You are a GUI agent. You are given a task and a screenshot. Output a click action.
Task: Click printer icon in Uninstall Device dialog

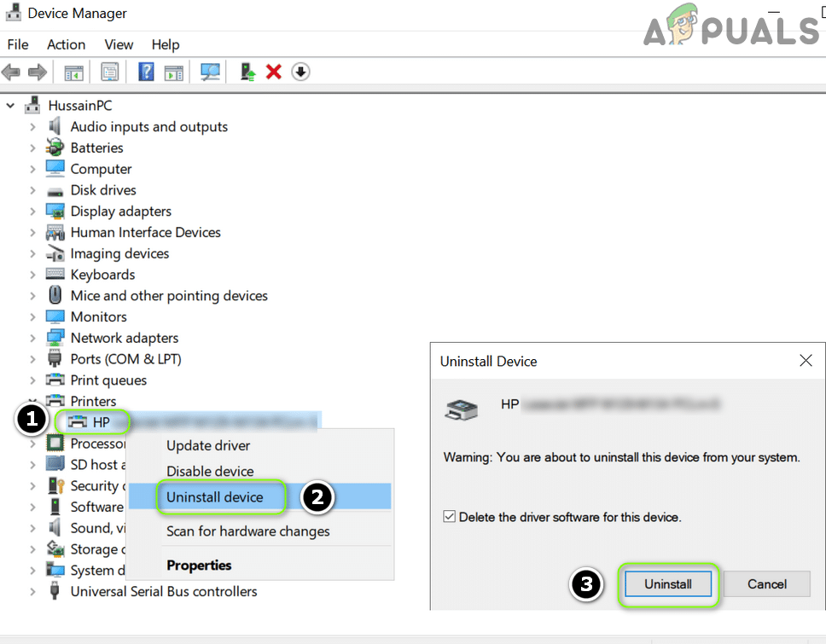462,409
